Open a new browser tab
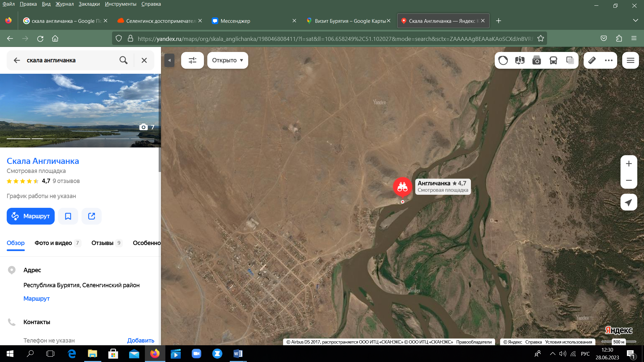This screenshot has width=644, height=362. click(499, 21)
